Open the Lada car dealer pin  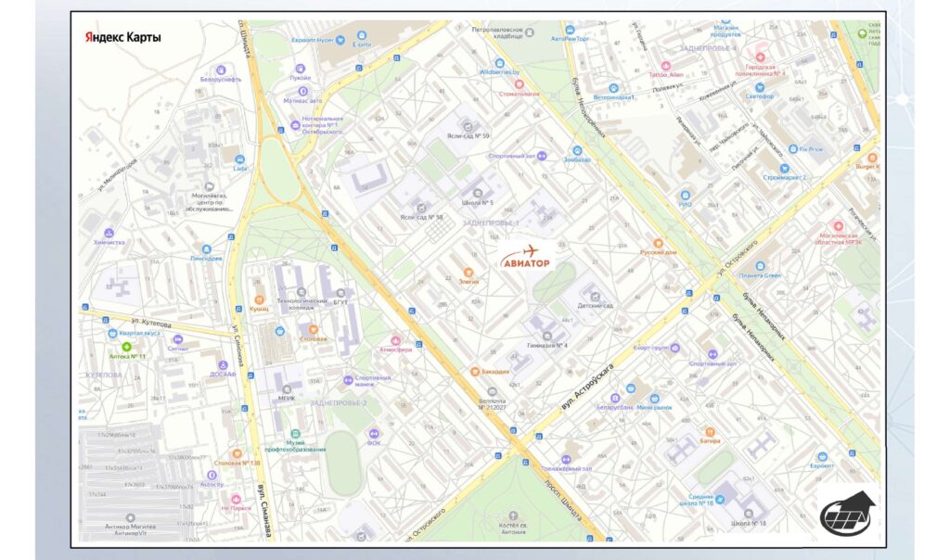point(240,159)
